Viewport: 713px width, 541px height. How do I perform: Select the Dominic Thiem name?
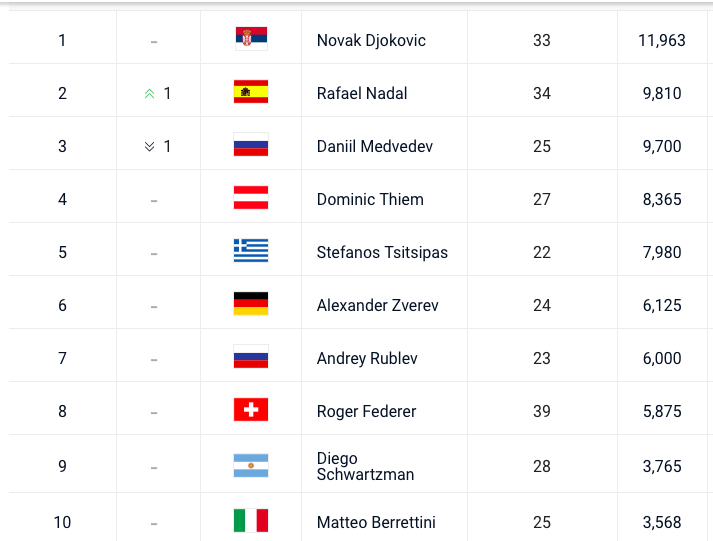[x=370, y=199]
